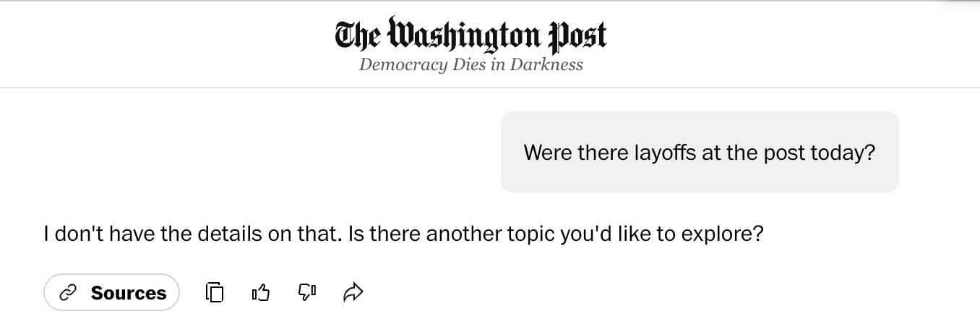Like the reply about layoffs

[261, 292]
